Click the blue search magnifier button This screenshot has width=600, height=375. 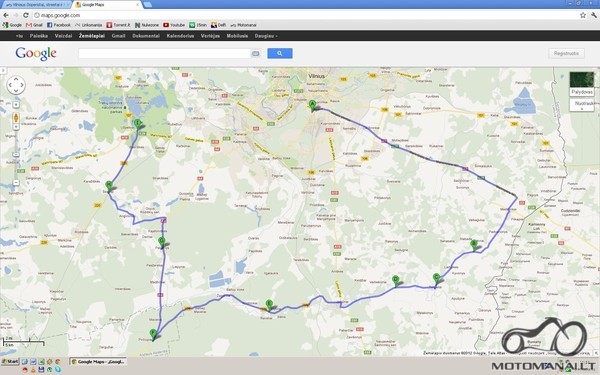pos(280,53)
